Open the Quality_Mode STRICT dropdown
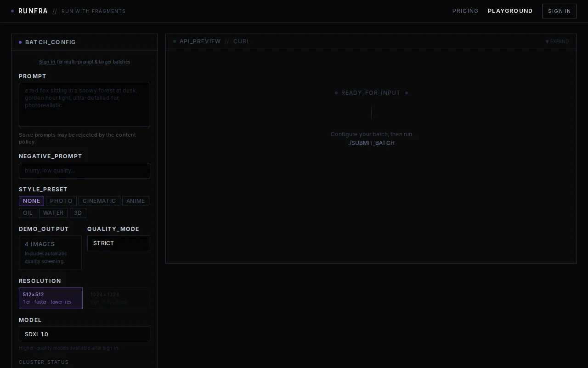588x368 pixels. pos(119,243)
